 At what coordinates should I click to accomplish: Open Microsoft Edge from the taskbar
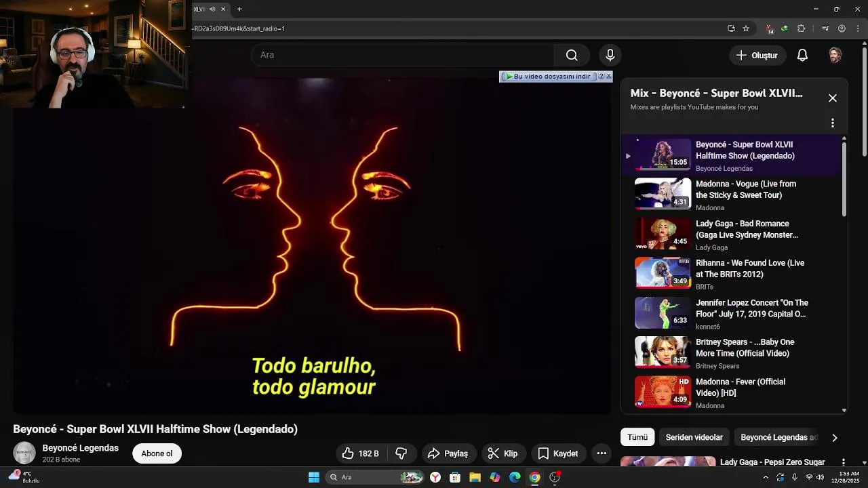(515, 477)
